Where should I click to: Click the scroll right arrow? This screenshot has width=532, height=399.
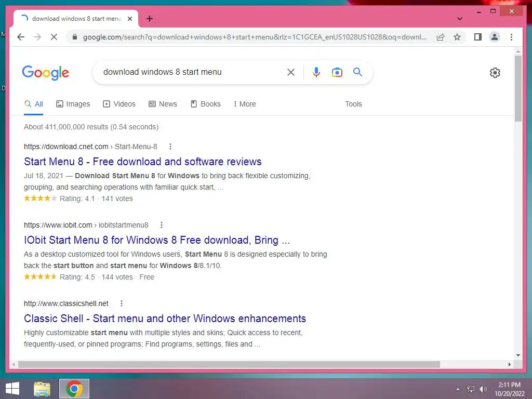509,364
